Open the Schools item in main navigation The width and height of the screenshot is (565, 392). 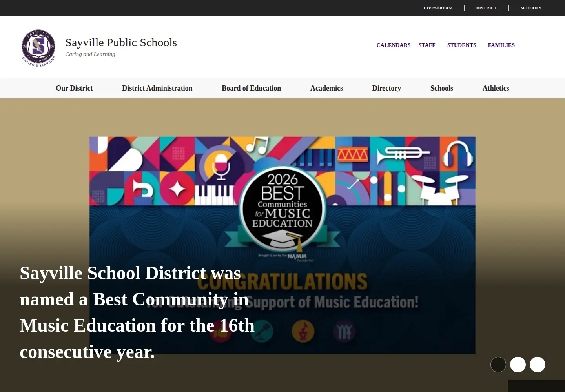(442, 88)
